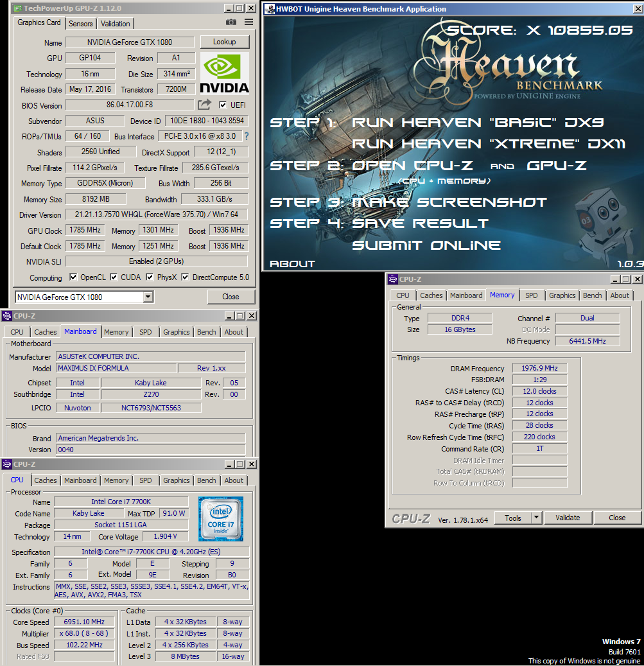Open Bench tab in CPU-Z Memory window

[x=592, y=295]
